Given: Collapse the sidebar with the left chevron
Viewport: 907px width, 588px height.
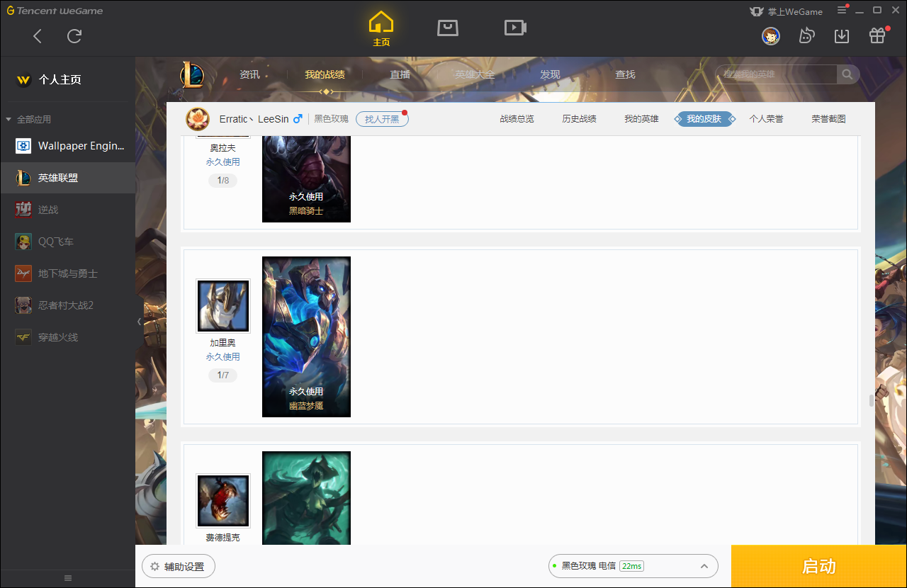Looking at the screenshot, I should 139,322.
